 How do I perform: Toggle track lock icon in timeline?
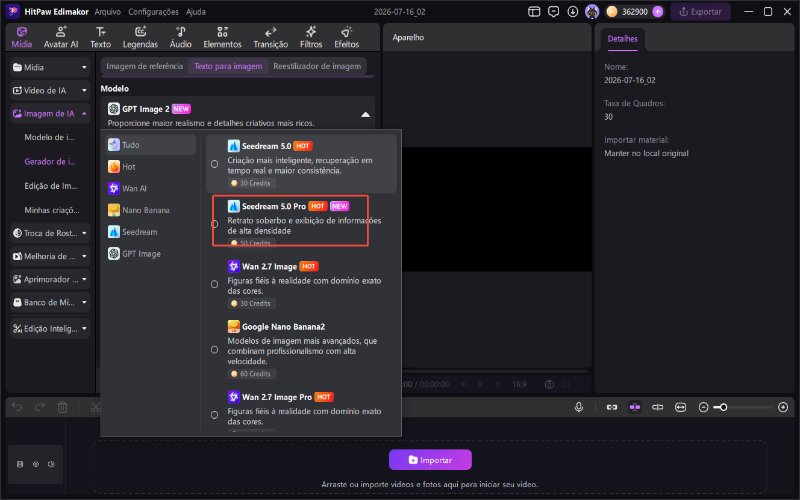pos(20,464)
